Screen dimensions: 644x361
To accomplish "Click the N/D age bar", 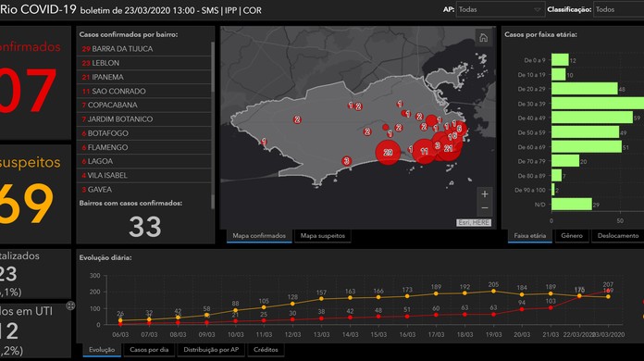I will click(572, 205).
